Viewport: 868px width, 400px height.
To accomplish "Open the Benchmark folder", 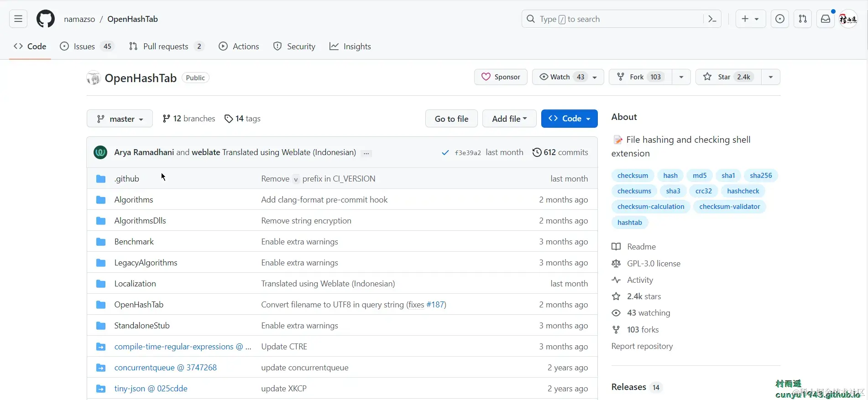I will point(134,242).
